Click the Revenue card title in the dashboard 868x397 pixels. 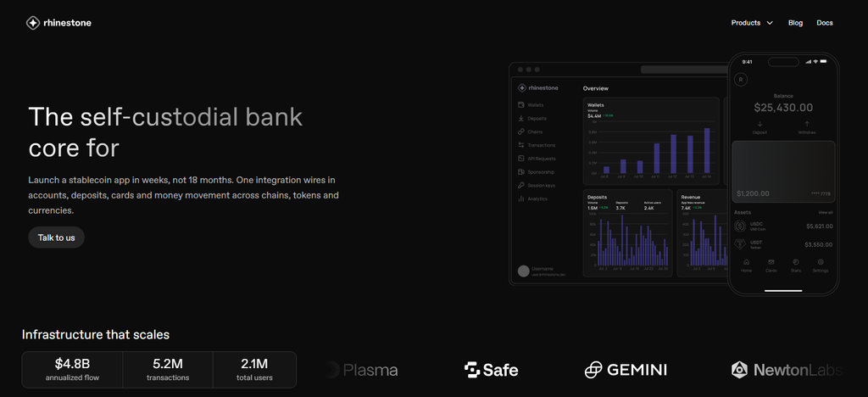click(x=690, y=197)
